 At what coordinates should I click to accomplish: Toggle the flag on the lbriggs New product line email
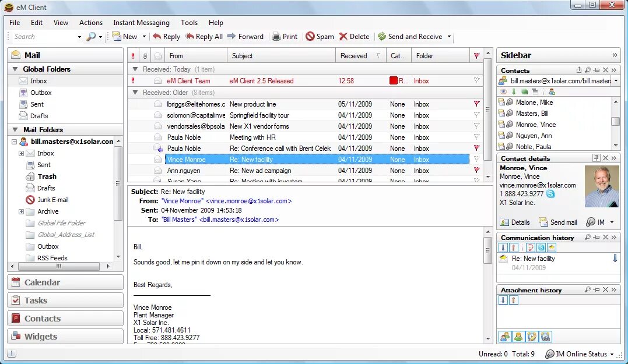pos(476,104)
